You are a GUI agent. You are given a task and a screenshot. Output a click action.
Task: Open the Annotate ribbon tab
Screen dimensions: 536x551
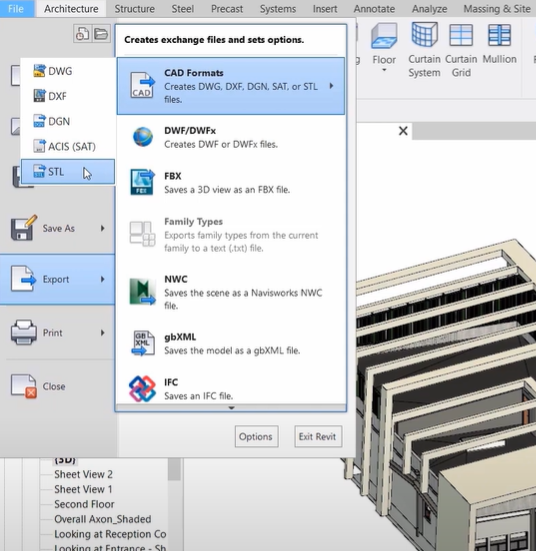click(x=374, y=8)
